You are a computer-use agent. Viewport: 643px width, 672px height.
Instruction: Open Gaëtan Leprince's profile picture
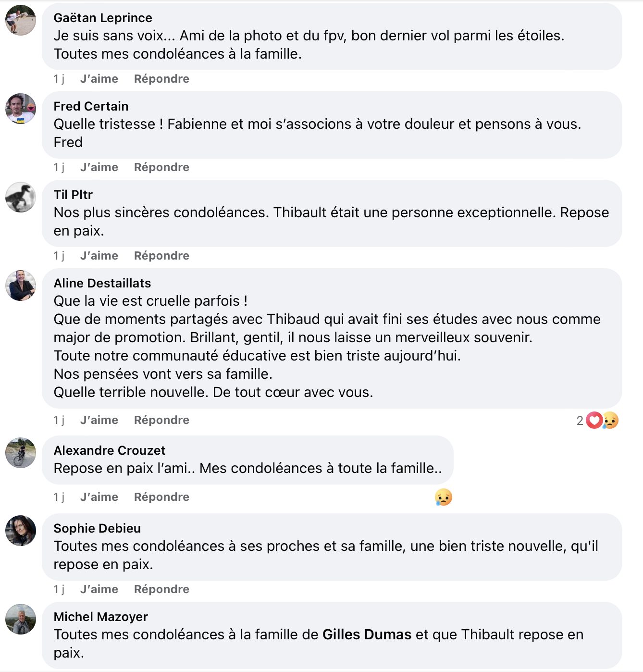pyautogui.click(x=21, y=20)
